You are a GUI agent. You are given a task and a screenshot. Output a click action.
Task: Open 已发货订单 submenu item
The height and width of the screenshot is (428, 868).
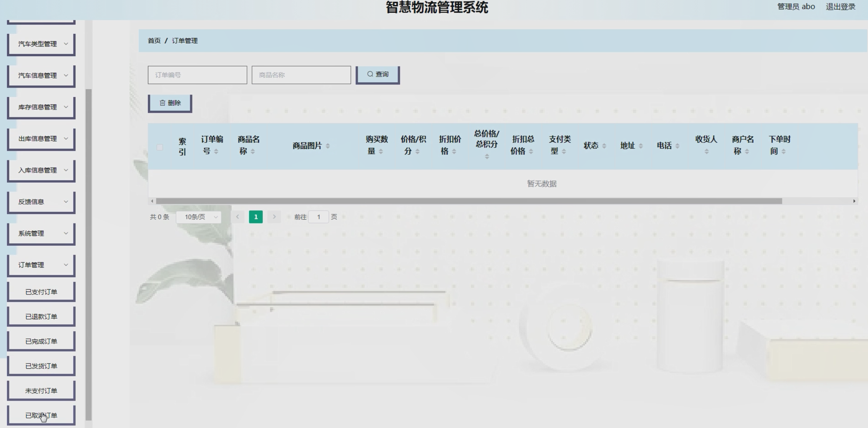click(x=41, y=366)
